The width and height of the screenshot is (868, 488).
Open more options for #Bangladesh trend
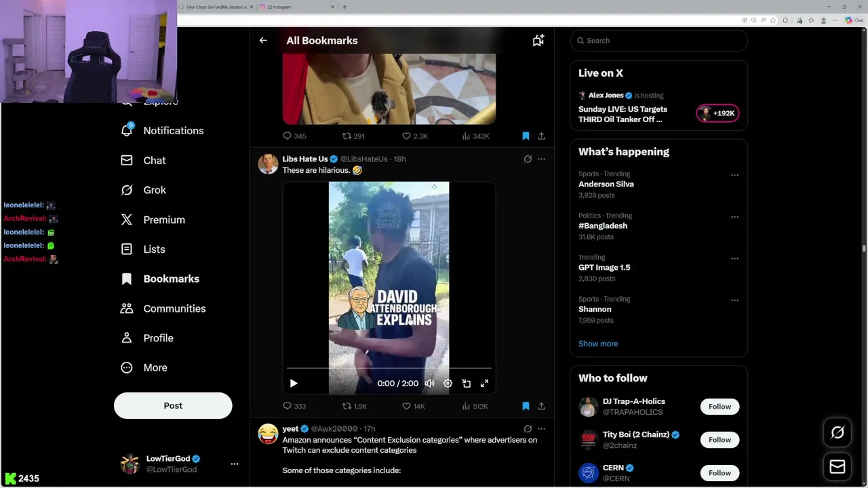pos(734,217)
